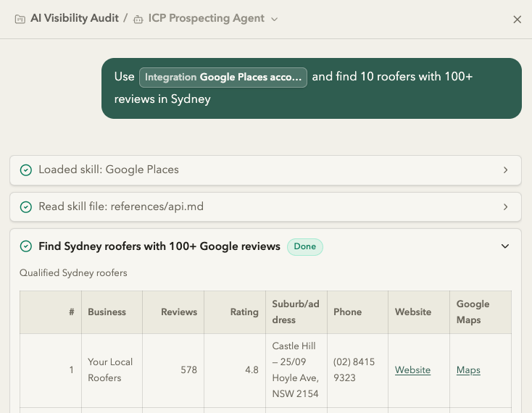Screen dimensions: 532x413
Task: Open the Website link for Your Local Roofers
Action: pyautogui.click(x=412, y=370)
